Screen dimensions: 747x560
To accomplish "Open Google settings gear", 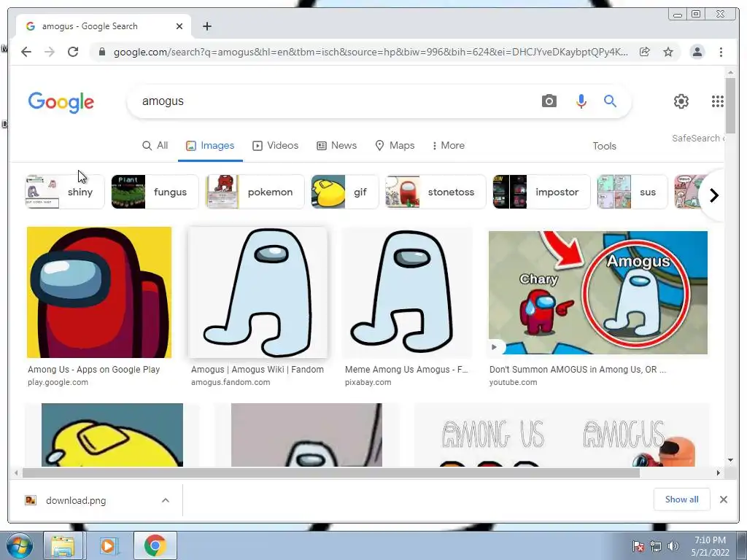I will click(681, 101).
